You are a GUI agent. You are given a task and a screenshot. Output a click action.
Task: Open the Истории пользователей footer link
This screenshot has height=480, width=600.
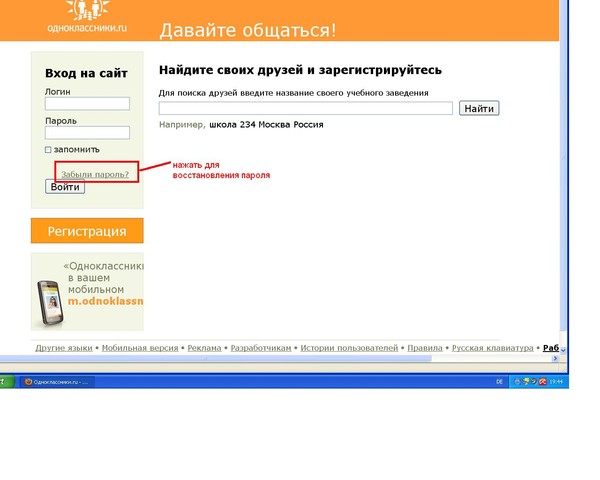[x=349, y=348]
